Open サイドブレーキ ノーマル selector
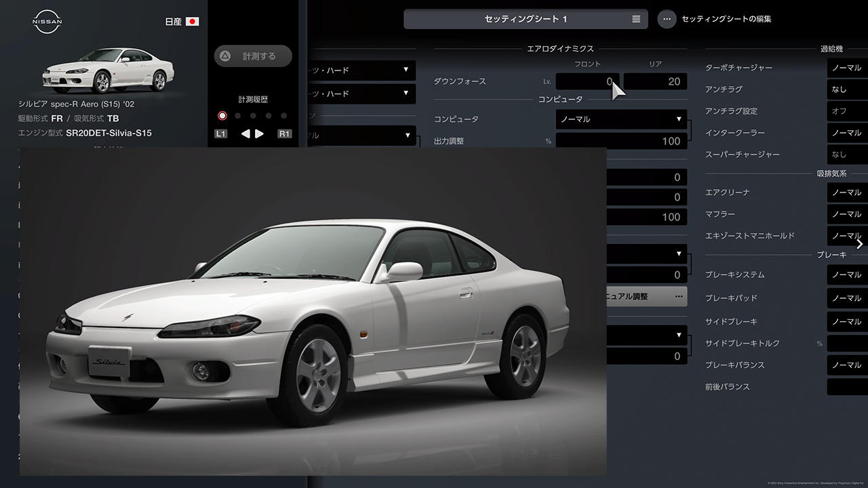The width and height of the screenshot is (868, 488). pyautogui.click(x=847, y=321)
